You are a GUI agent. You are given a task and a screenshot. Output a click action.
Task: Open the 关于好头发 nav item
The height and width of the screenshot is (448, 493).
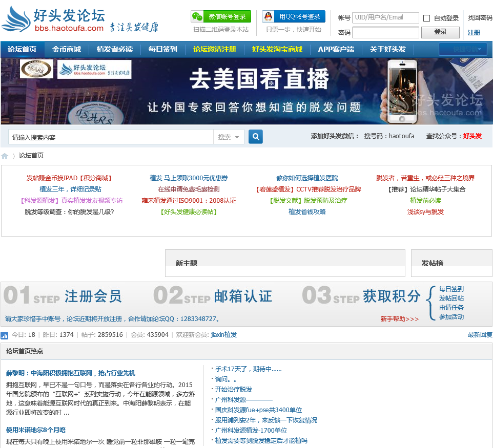(387, 49)
